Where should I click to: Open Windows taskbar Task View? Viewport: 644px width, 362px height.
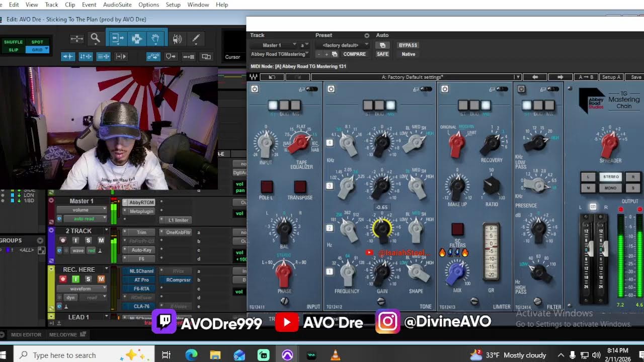pyautogui.click(x=166, y=355)
